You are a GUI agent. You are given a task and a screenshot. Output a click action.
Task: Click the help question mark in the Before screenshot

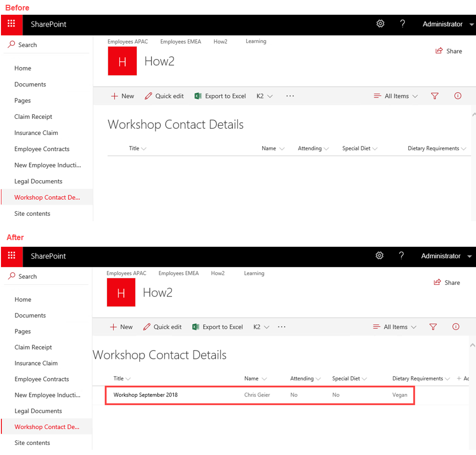point(402,24)
